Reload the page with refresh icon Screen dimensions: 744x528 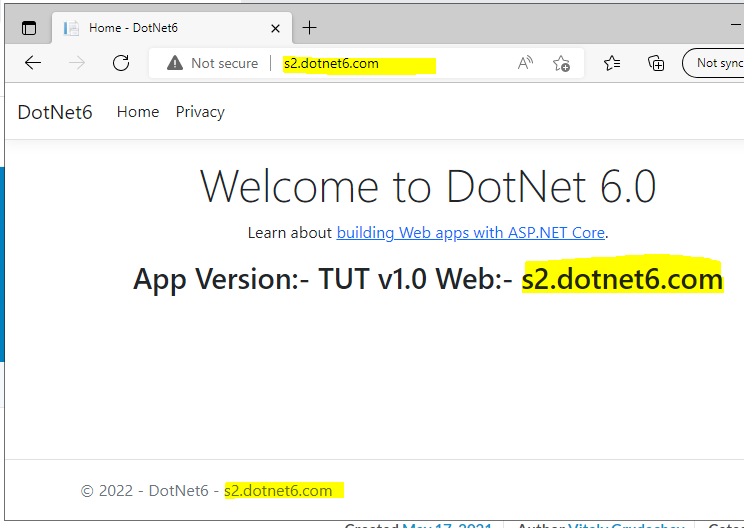[121, 63]
